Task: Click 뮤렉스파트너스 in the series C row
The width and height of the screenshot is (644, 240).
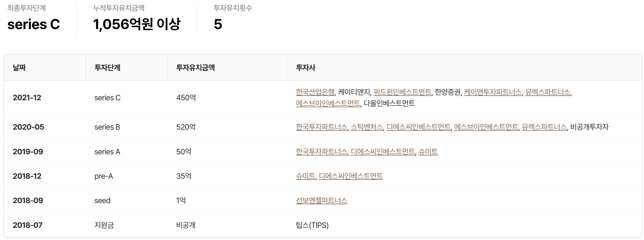Action: pyautogui.click(x=548, y=92)
